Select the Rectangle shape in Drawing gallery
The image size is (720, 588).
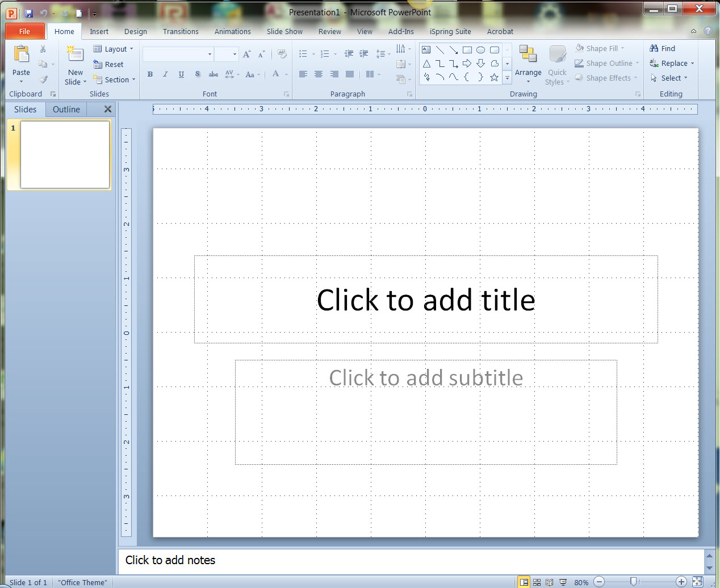click(x=467, y=50)
